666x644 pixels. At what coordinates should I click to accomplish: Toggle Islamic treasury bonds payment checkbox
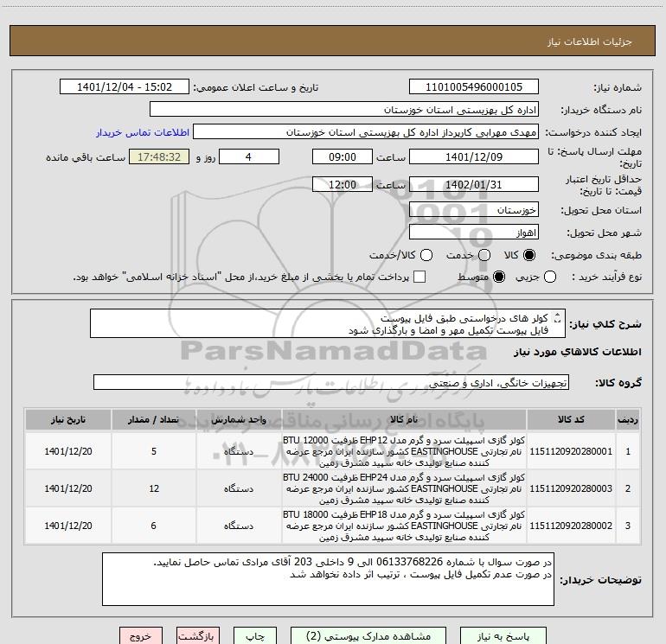[x=419, y=277]
